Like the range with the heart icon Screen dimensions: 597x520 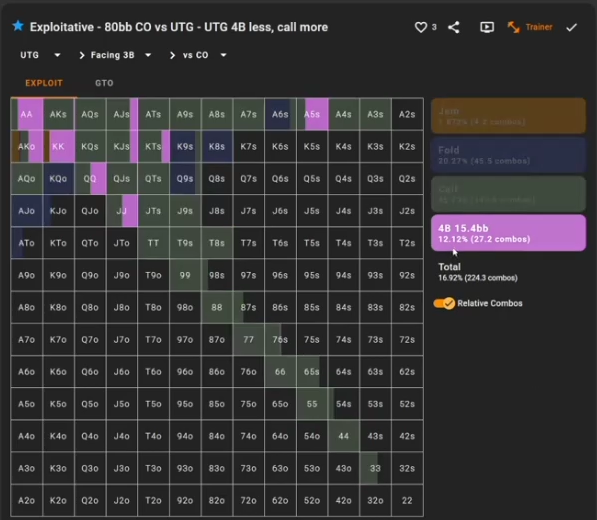421,27
